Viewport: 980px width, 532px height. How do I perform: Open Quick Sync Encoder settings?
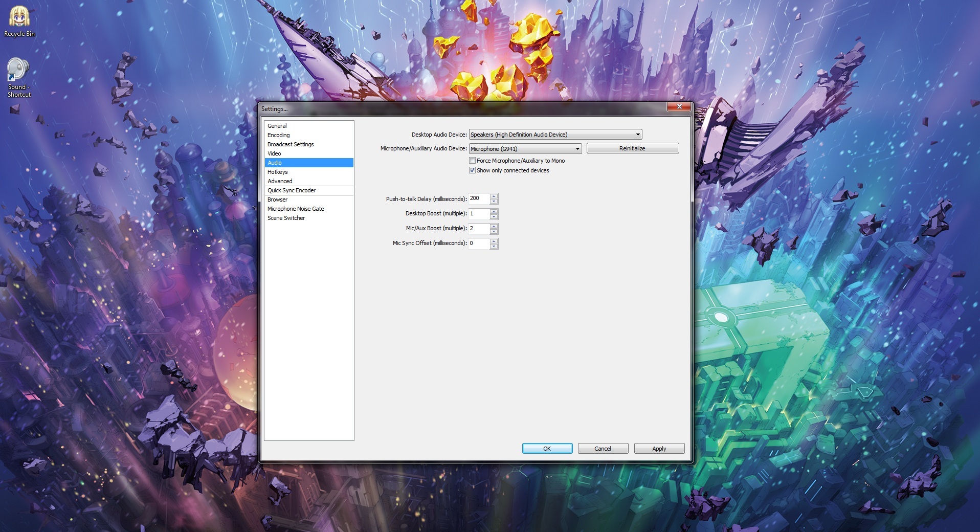point(309,190)
